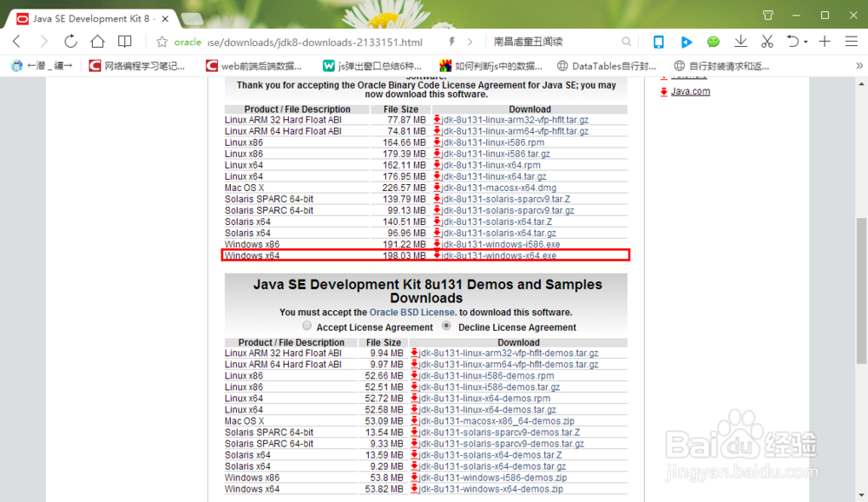
Task: Download jdk-8u131-linux-i586.rpm
Action: (x=493, y=142)
